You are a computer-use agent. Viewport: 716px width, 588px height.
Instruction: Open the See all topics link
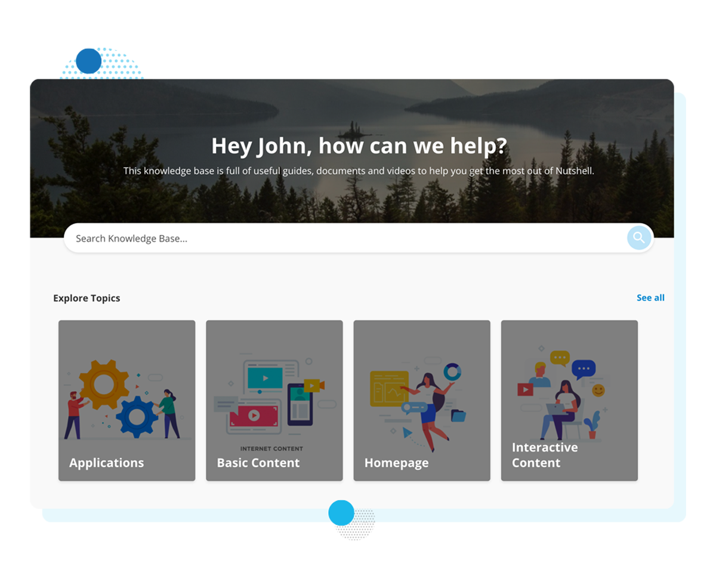[650, 298]
